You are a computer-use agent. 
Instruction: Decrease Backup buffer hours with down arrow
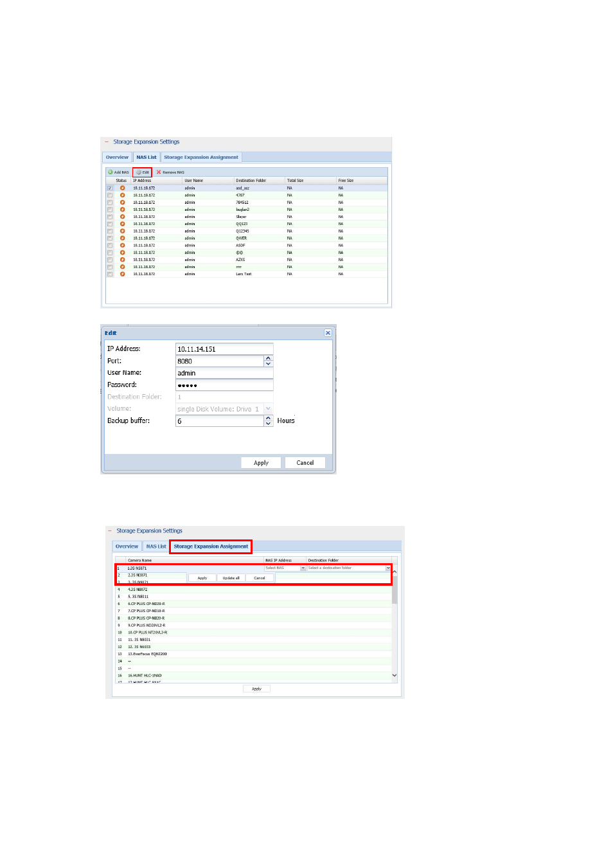269,424
